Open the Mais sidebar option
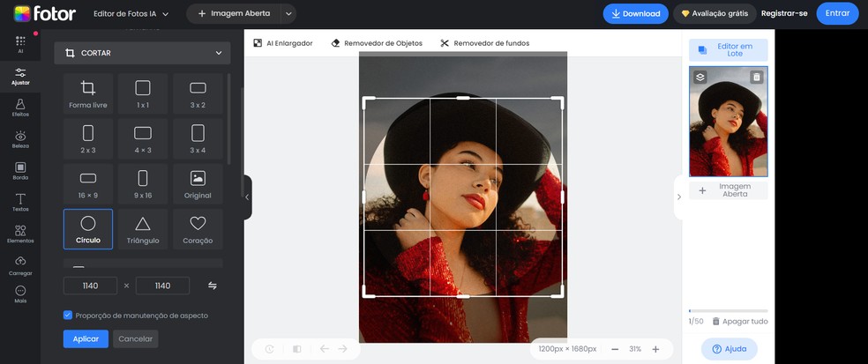 tap(20, 295)
